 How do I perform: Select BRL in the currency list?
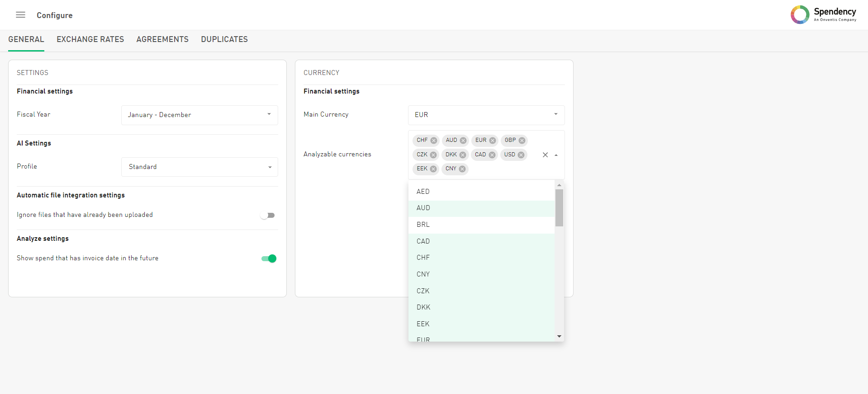481,225
